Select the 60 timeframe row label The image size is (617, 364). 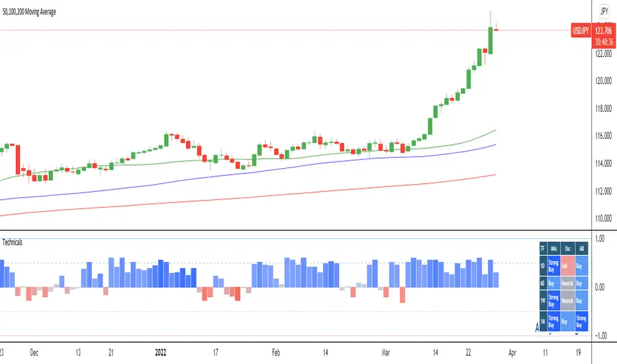(x=543, y=283)
